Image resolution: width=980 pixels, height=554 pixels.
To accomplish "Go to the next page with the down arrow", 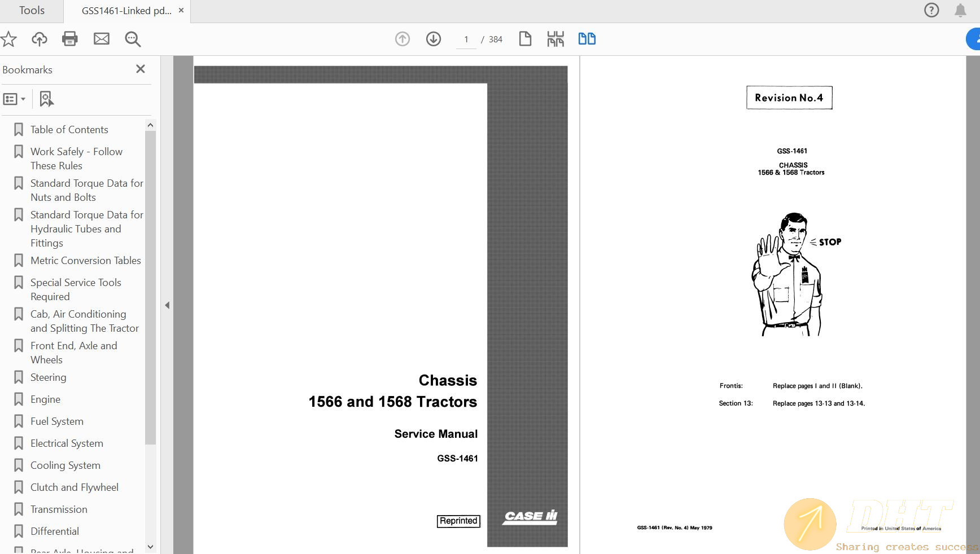I will (x=434, y=39).
